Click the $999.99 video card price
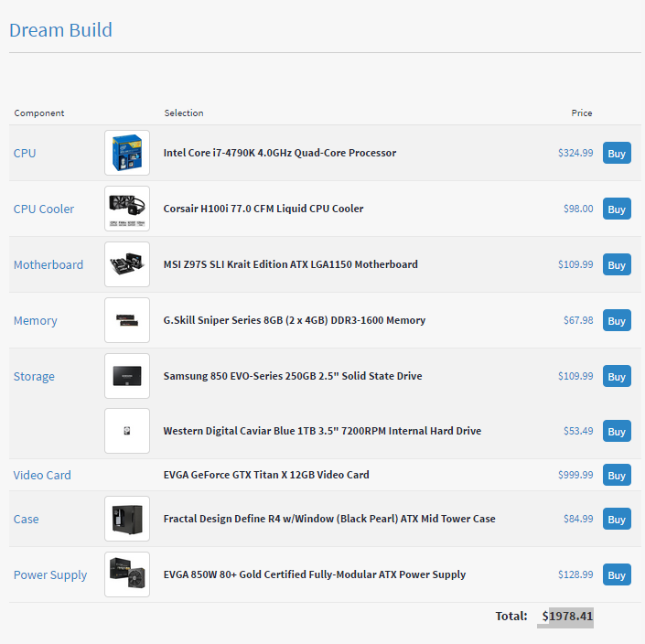 pyautogui.click(x=575, y=475)
